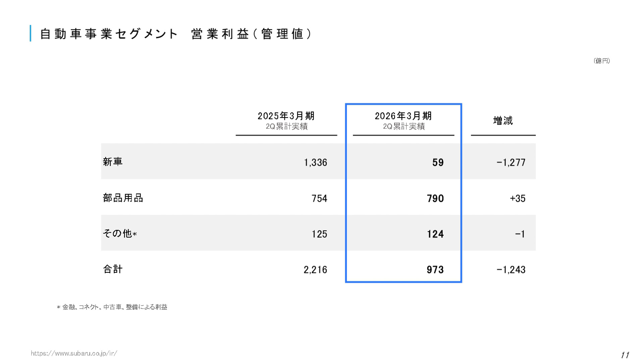Click the value 790 for 部品用品
Image resolution: width=644 pixels, height=362 pixels.
click(x=435, y=198)
